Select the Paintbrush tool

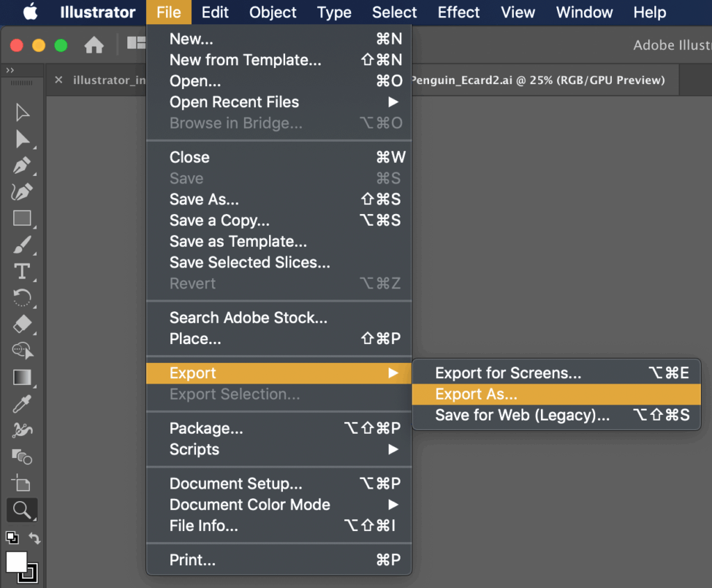pyautogui.click(x=22, y=245)
